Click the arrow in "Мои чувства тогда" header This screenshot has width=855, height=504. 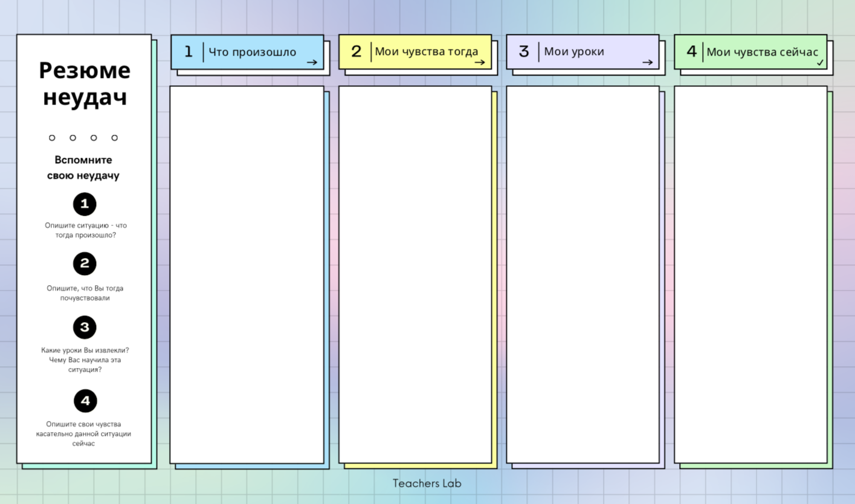coord(480,62)
